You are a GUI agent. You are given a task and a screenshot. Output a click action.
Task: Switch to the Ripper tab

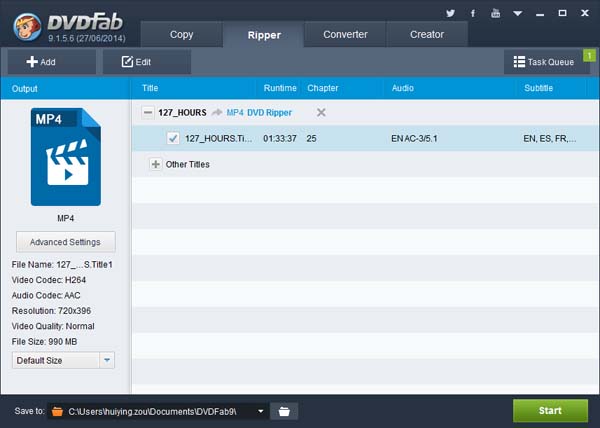tap(264, 35)
